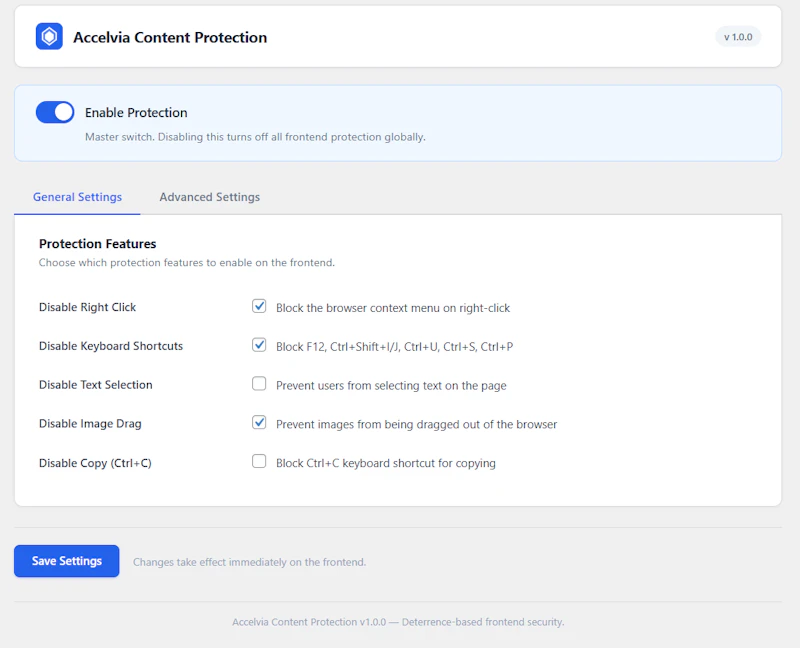Click the Master switch description text
The image size is (800, 648).
pyautogui.click(x=255, y=137)
